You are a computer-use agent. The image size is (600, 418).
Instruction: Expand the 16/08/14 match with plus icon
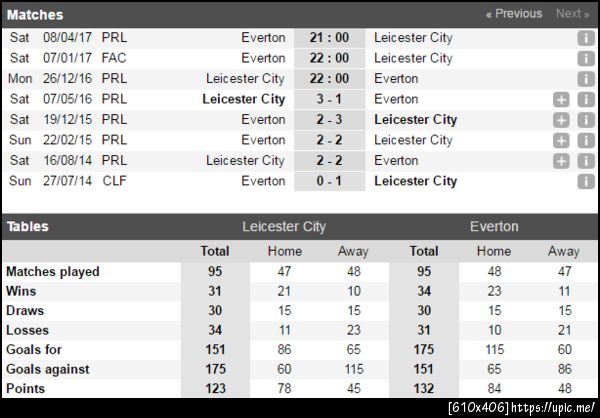(562, 161)
